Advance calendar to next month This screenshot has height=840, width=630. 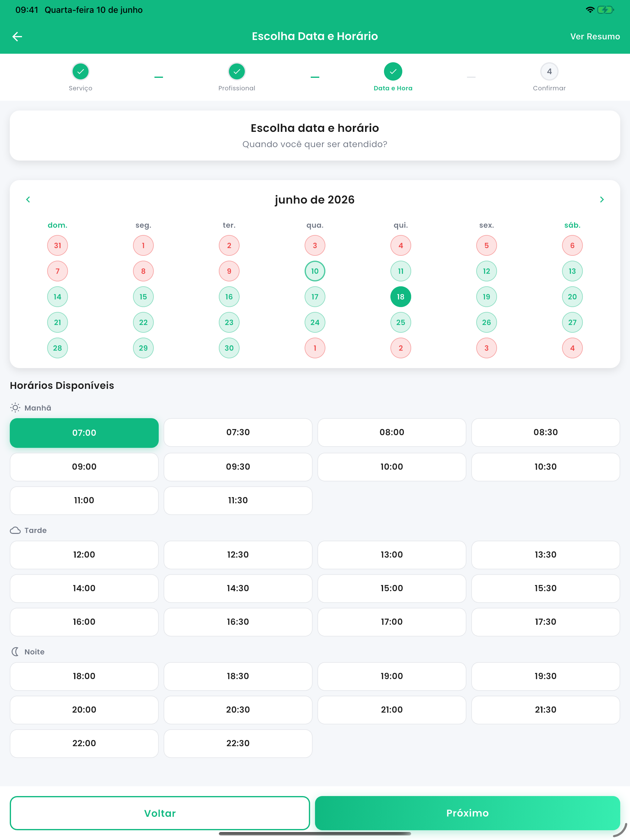coord(602,199)
